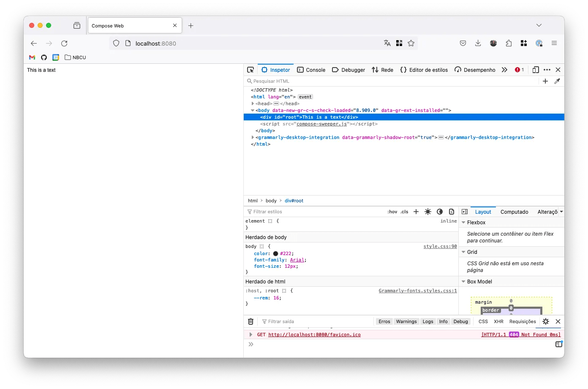
Task: Reload the page button
Action: [x=64, y=44]
